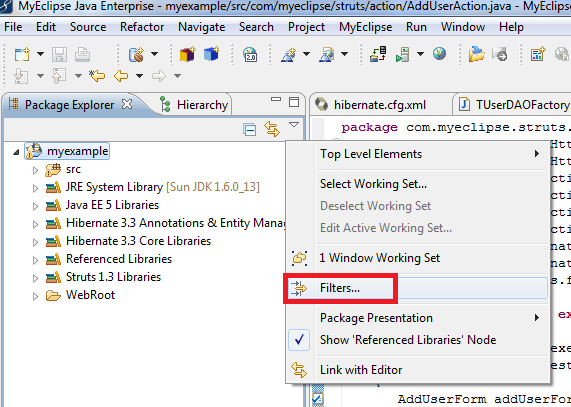
Task: Collapse the myexample project node
Action: [16, 152]
